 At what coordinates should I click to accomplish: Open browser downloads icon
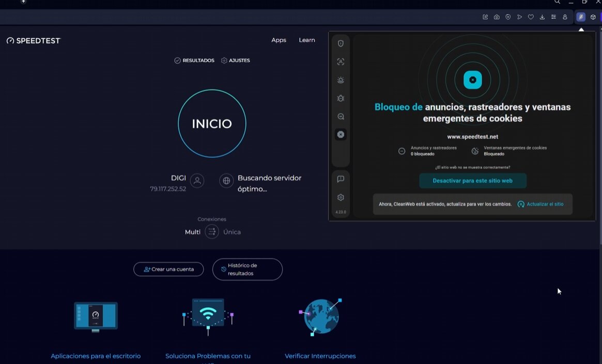tap(542, 17)
